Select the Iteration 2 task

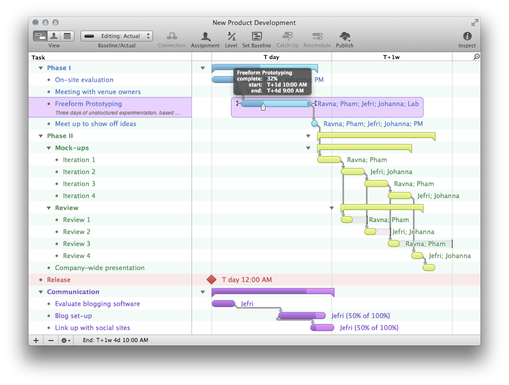(79, 172)
